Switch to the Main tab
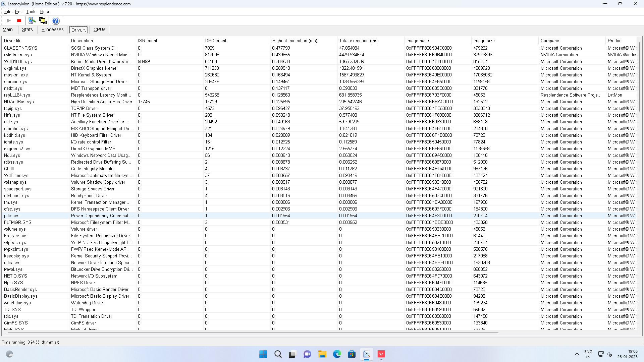 [8, 29]
